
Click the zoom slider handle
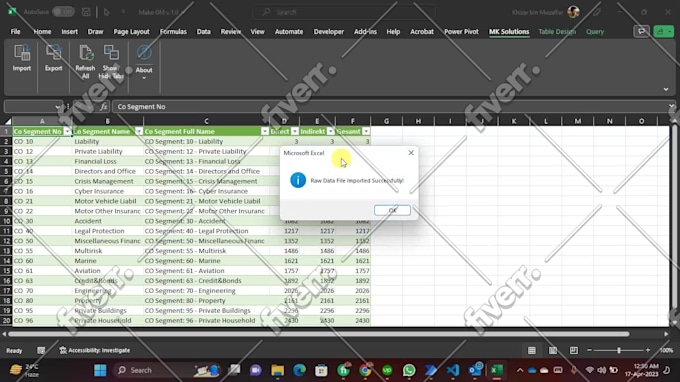click(619, 350)
